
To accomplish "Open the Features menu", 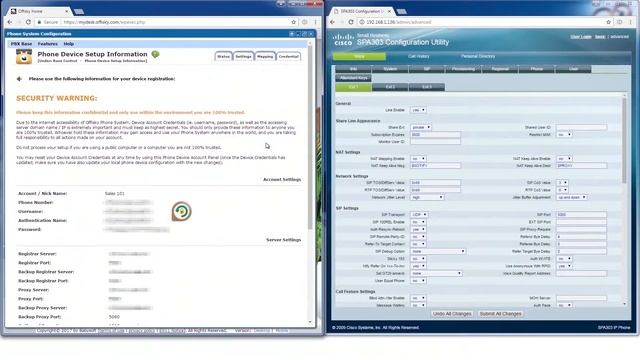I will [48, 44].
